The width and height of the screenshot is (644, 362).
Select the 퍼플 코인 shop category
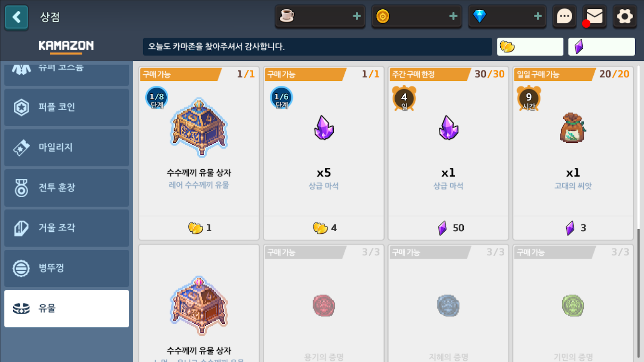pyautogui.click(x=66, y=107)
